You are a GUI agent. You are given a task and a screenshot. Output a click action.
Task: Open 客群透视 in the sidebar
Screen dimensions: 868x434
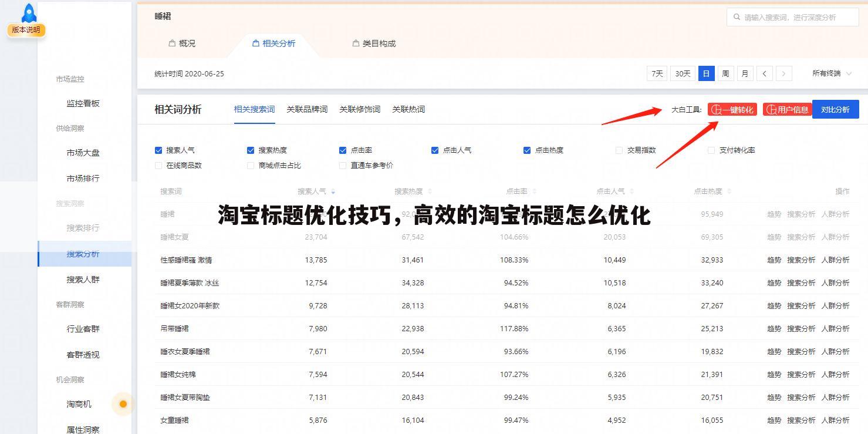[83, 355]
